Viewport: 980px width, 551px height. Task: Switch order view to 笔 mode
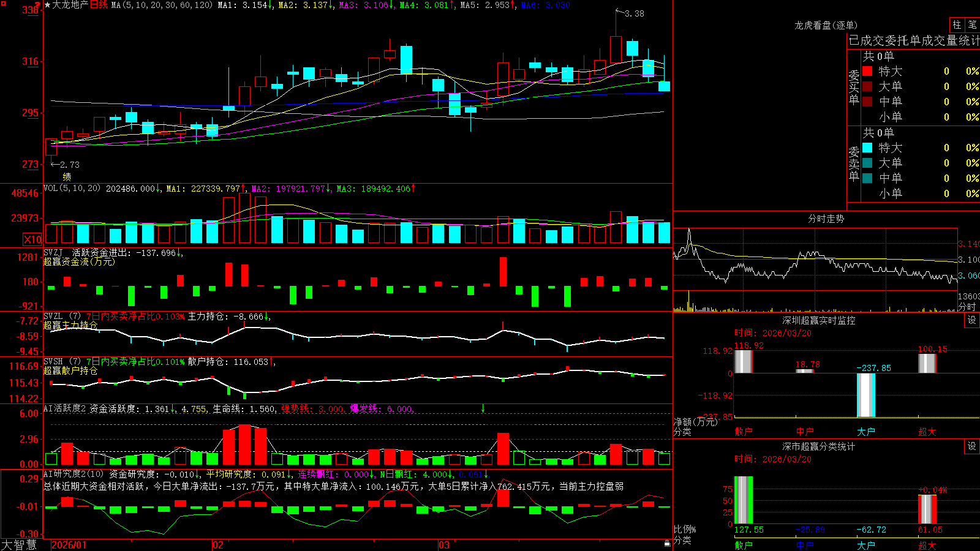[x=972, y=24]
